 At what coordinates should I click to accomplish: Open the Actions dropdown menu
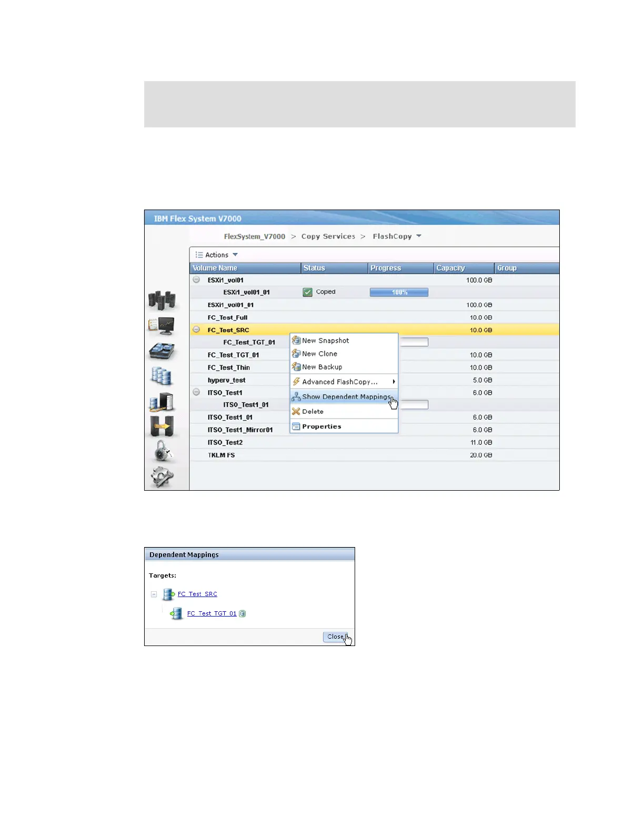pos(217,255)
